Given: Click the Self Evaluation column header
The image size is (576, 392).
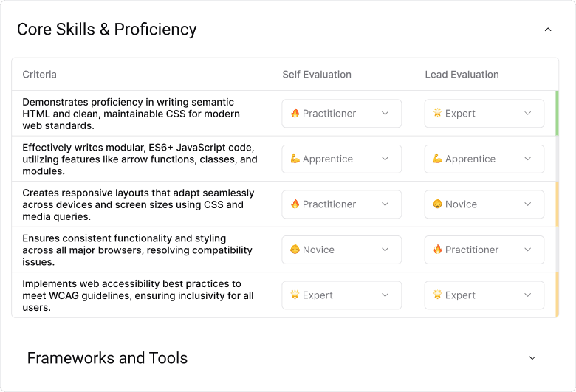Looking at the screenshot, I should click(316, 75).
